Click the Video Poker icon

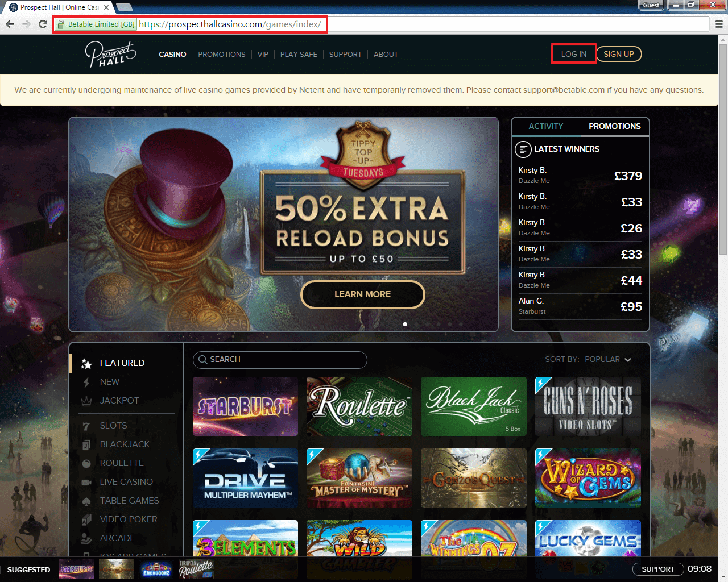(86, 519)
